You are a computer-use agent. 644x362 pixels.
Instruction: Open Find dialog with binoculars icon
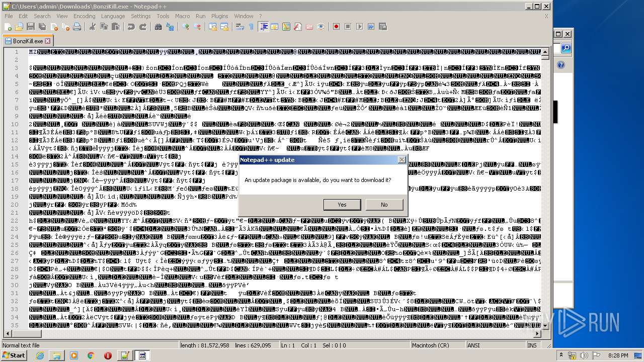[158, 27]
